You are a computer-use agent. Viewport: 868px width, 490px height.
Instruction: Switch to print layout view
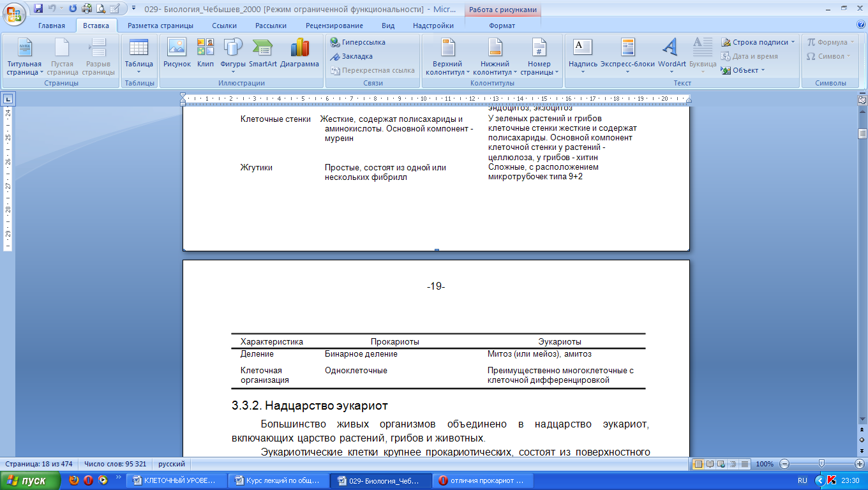[699, 464]
